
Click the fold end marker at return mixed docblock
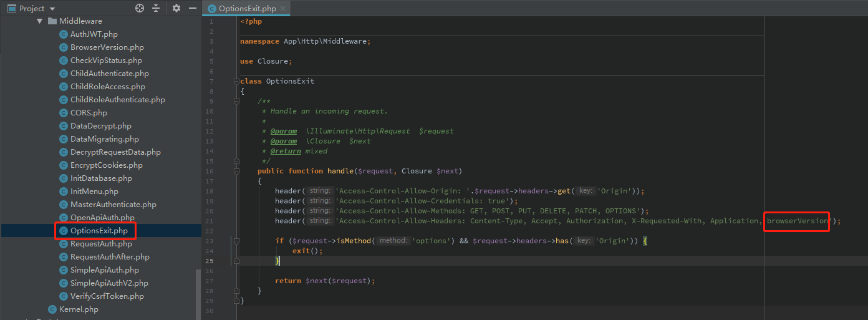coord(236,161)
